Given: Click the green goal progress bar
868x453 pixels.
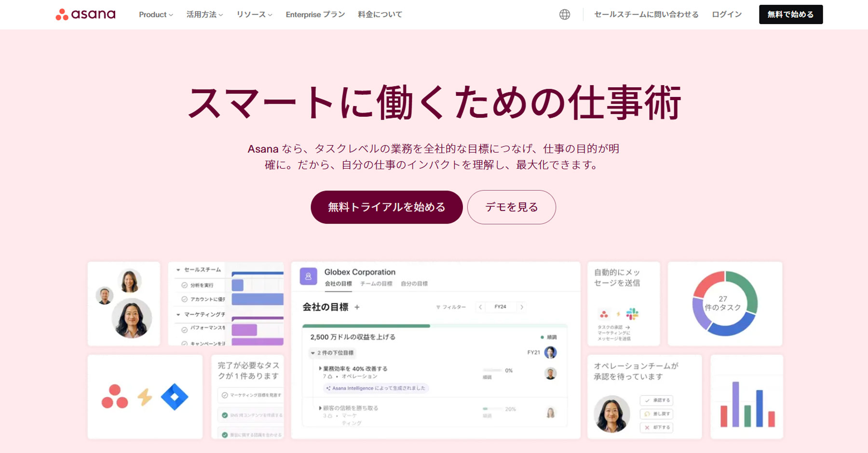Looking at the screenshot, I should point(366,326).
